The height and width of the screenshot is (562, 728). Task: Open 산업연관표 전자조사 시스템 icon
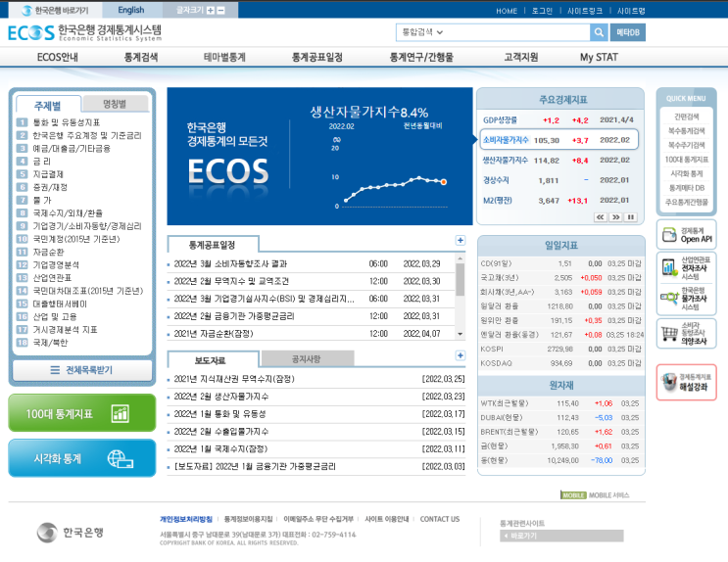tap(686, 268)
